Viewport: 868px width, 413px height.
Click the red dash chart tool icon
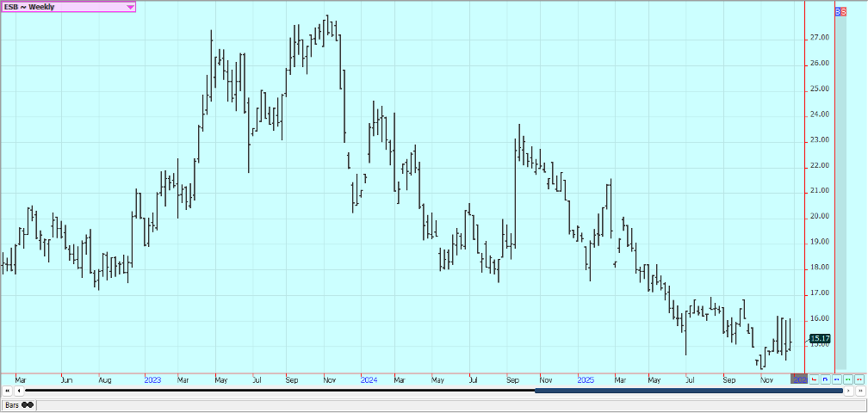coord(859,379)
